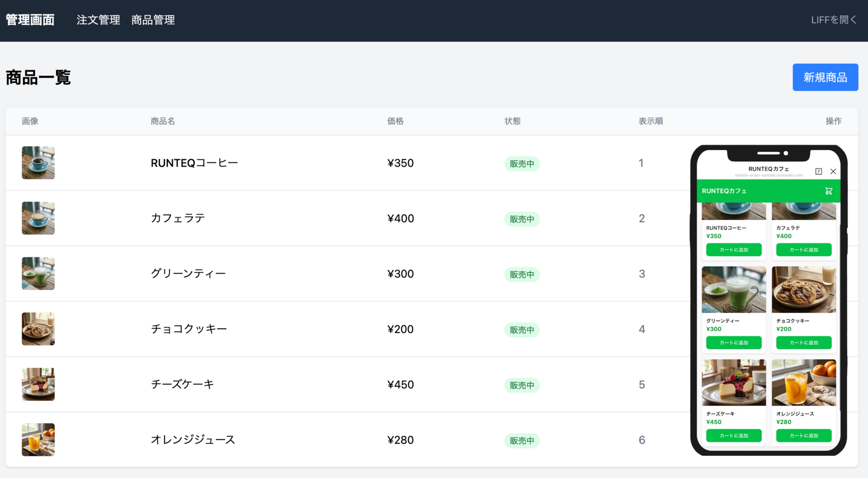Image resolution: width=868 pixels, height=478 pixels.
Task: Click the グリーンティー table thumbnail image
Action: [x=38, y=274]
